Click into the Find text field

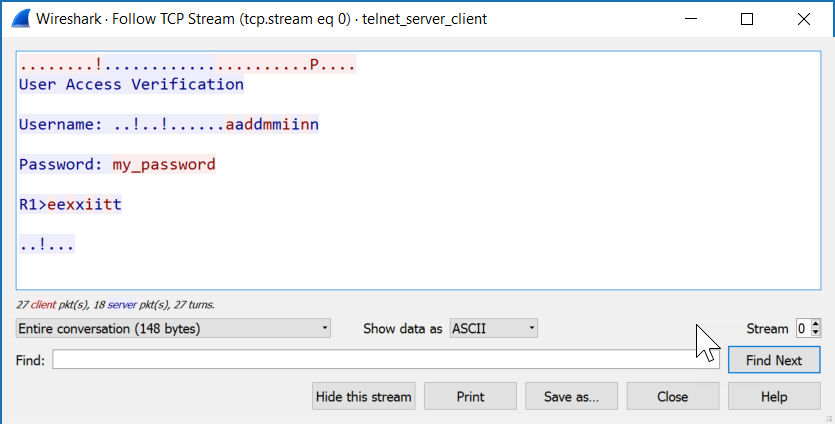coord(386,360)
